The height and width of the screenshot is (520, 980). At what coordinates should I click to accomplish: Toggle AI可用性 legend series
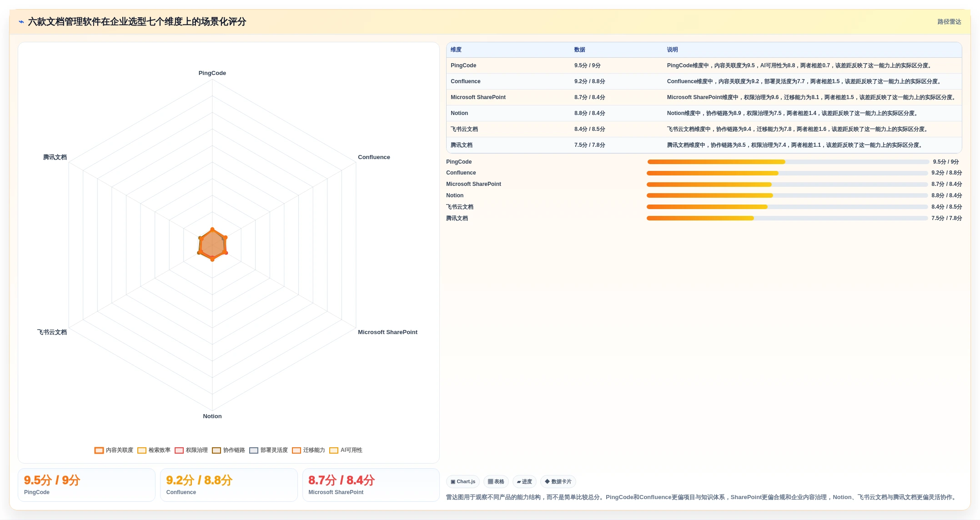pyautogui.click(x=346, y=450)
